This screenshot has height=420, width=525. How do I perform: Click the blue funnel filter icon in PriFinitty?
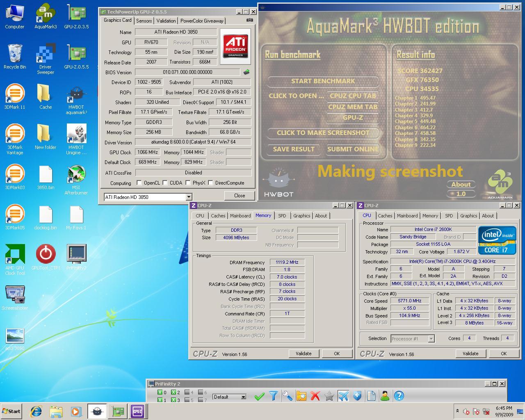(x=273, y=396)
